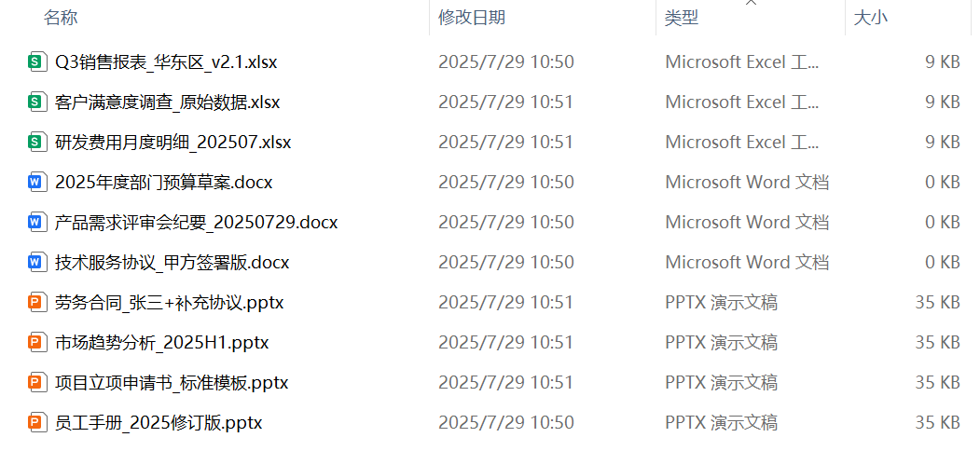This screenshot has height=451, width=980.
Task: Sort by 修改日期 column header
Action: pos(472,18)
